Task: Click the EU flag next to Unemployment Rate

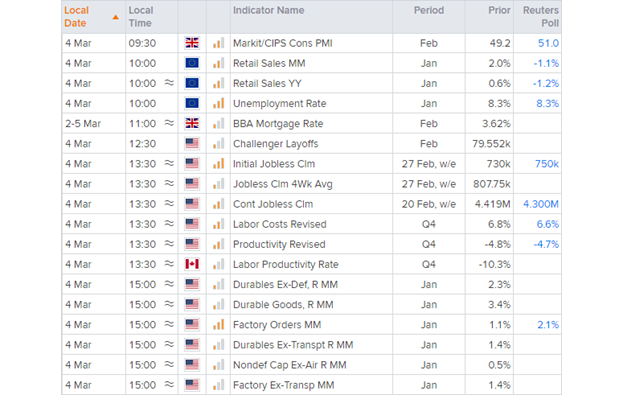Action: (192, 103)
